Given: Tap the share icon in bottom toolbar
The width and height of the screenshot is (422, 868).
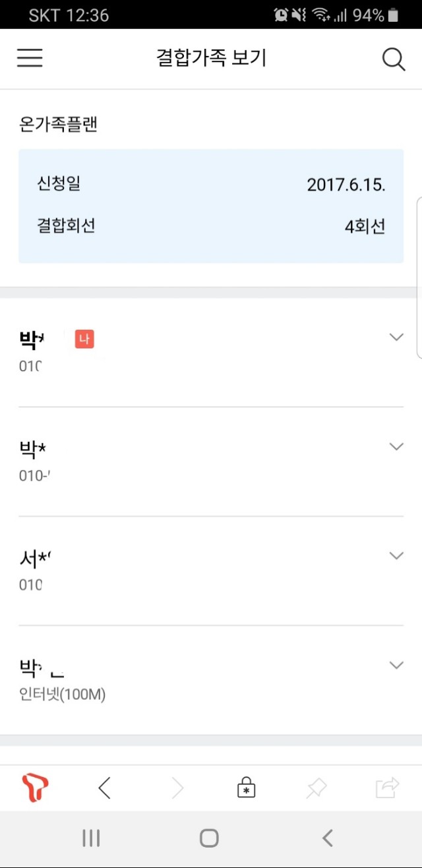Looking at the screenshot, I should tap(387, 788).
